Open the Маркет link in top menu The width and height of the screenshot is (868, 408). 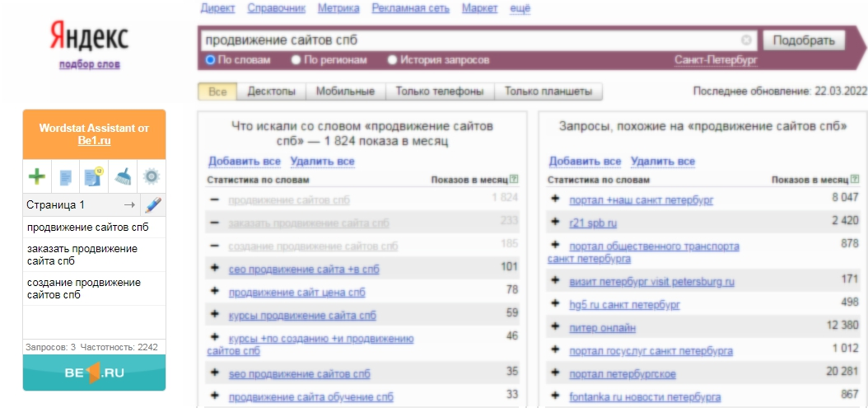pyautogui.click(x=479, y=8)
